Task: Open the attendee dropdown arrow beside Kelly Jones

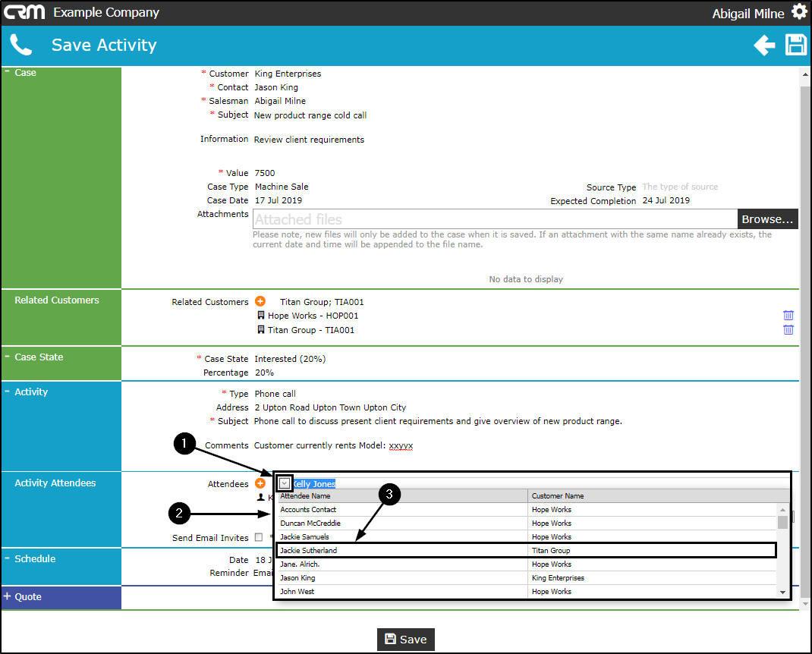Action: click(285, 483)
